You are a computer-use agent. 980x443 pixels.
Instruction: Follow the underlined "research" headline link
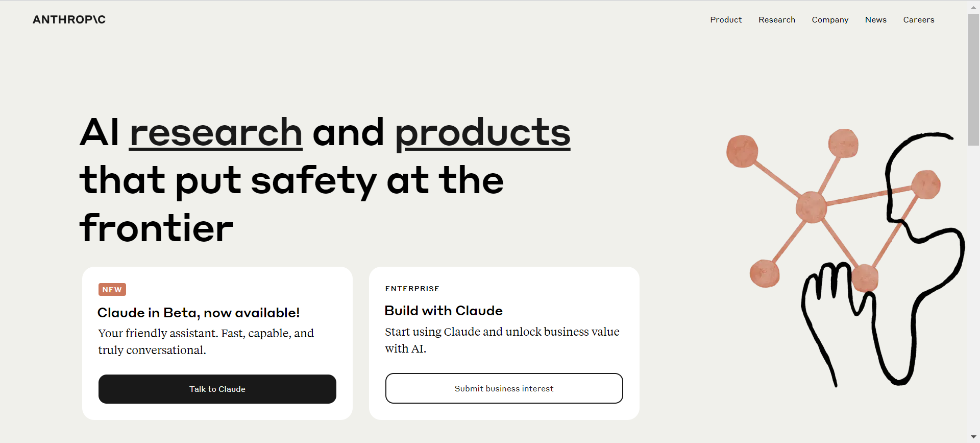coord(216,132)
